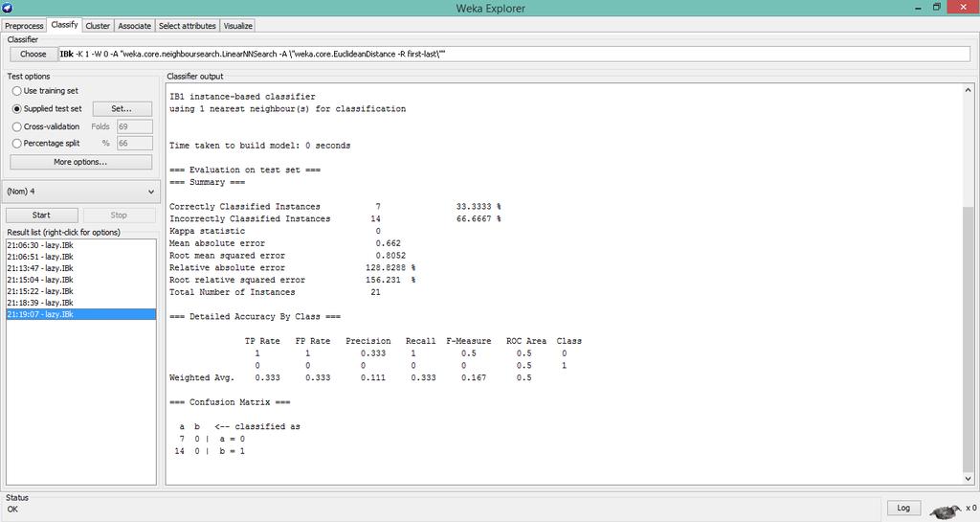Select result 21:15:22 - lazy.IBk
980x522 pixels.
(x=80, y=291)
